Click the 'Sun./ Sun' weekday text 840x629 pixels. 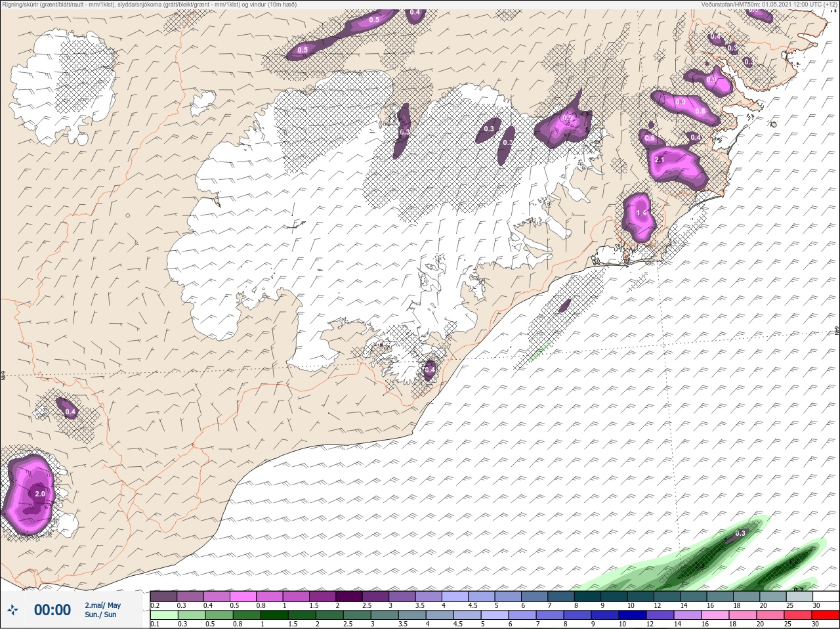100,615
